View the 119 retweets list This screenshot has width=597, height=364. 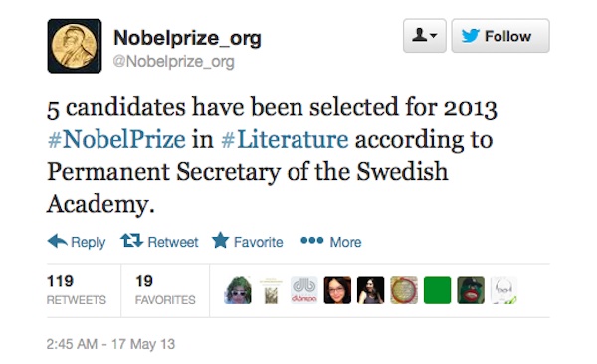(x=77, y=290)
